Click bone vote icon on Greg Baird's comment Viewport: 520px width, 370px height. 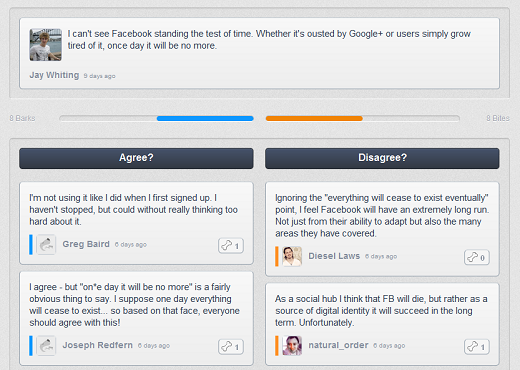click(x=231, y=246)
